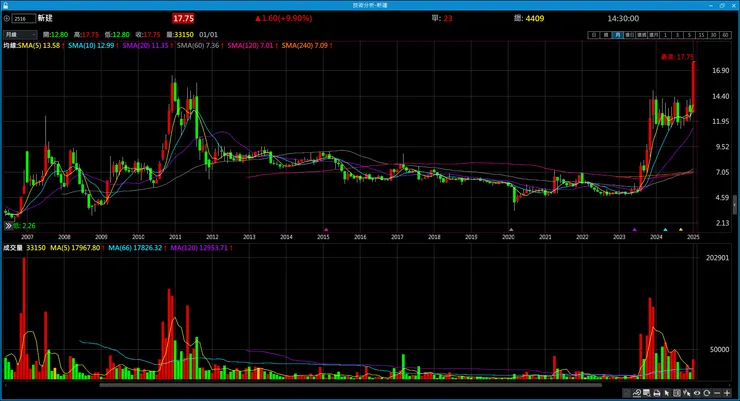Click the volume MA(120) 12953.71 label
Viewport: 740px width, 401px height.
click(201, 248)
